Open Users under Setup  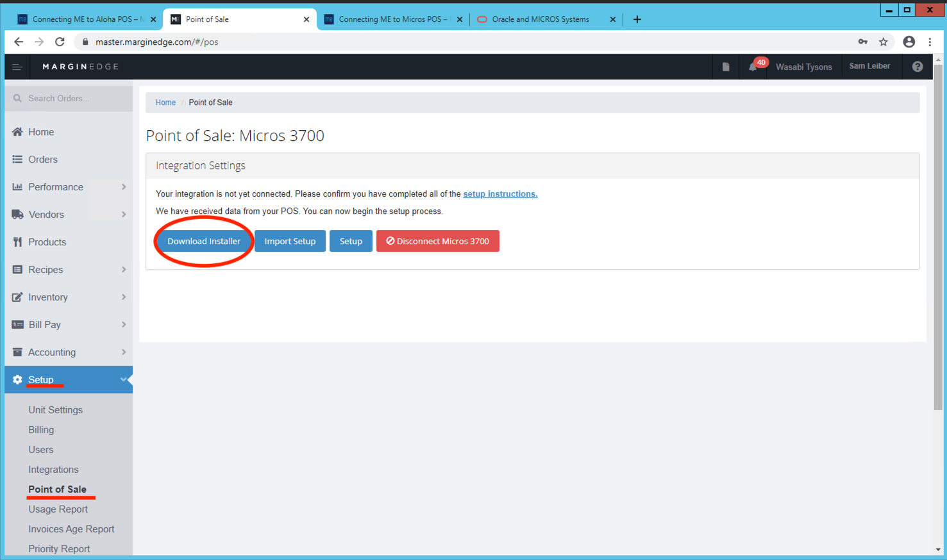[x=40, y=450]
